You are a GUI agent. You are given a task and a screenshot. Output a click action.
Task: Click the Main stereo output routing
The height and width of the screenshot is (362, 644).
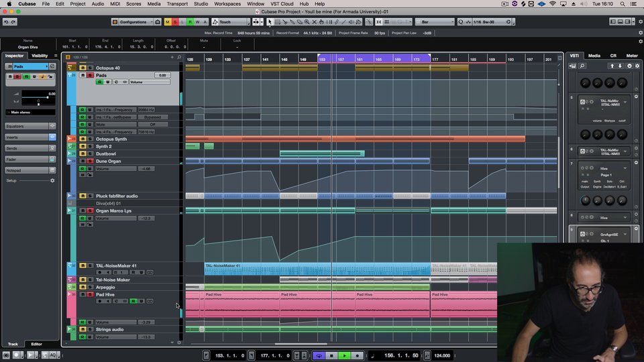pos(30,112)
